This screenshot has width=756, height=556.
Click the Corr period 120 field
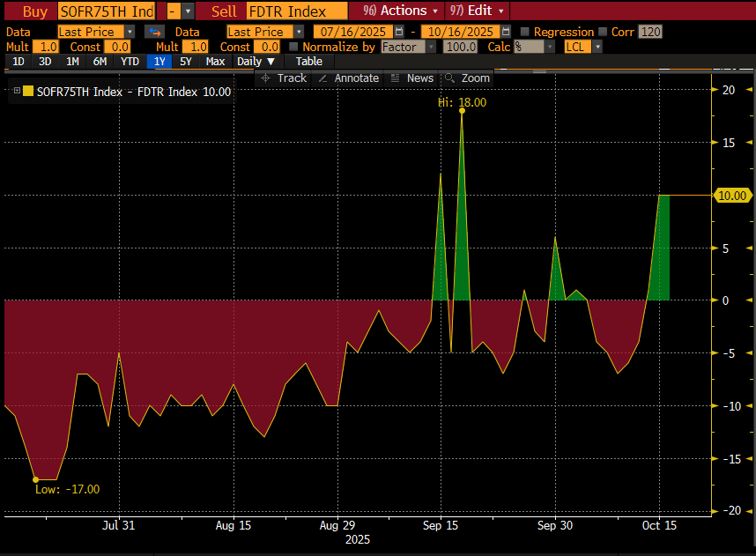[x=650, y=32]
